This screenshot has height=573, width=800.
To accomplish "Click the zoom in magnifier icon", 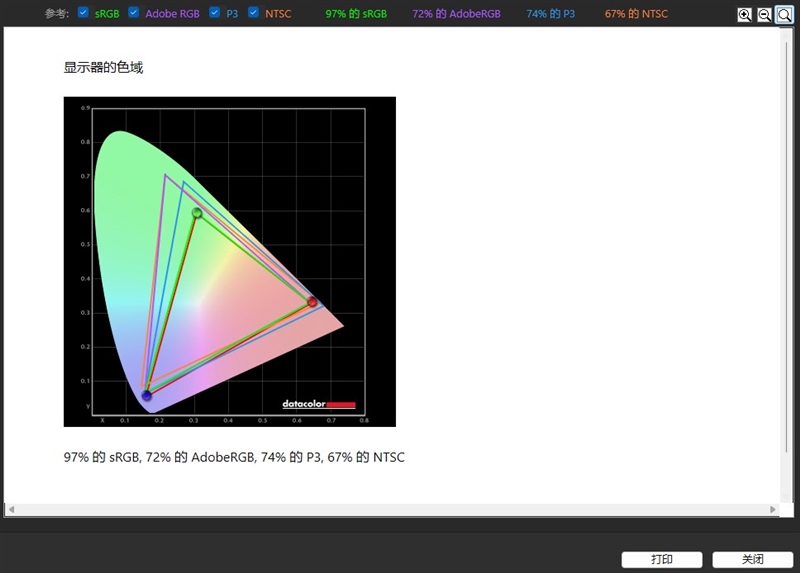I will coord(744,15).
